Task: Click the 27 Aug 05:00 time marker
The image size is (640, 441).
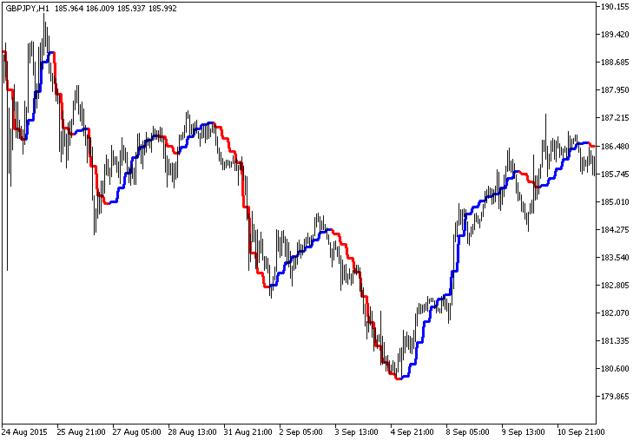Action: tap(137, 433)
